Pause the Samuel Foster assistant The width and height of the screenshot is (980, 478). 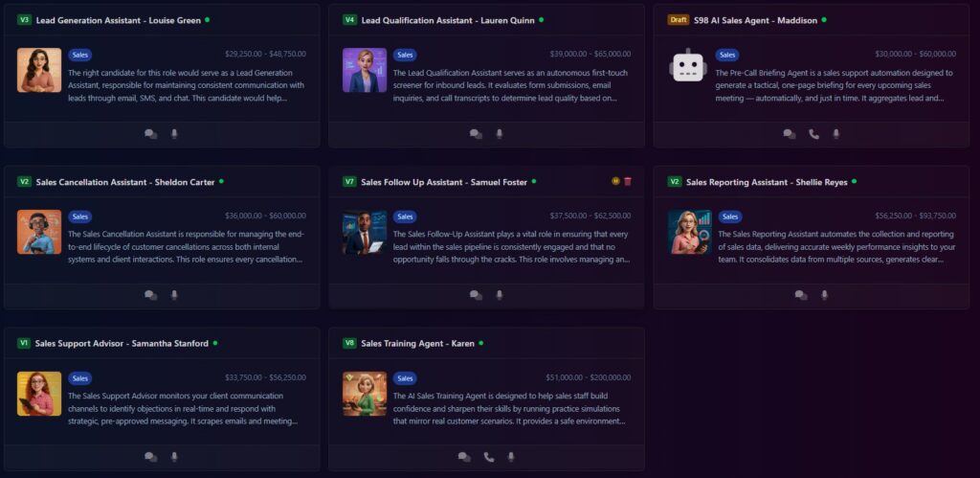[x=615, y=181]
